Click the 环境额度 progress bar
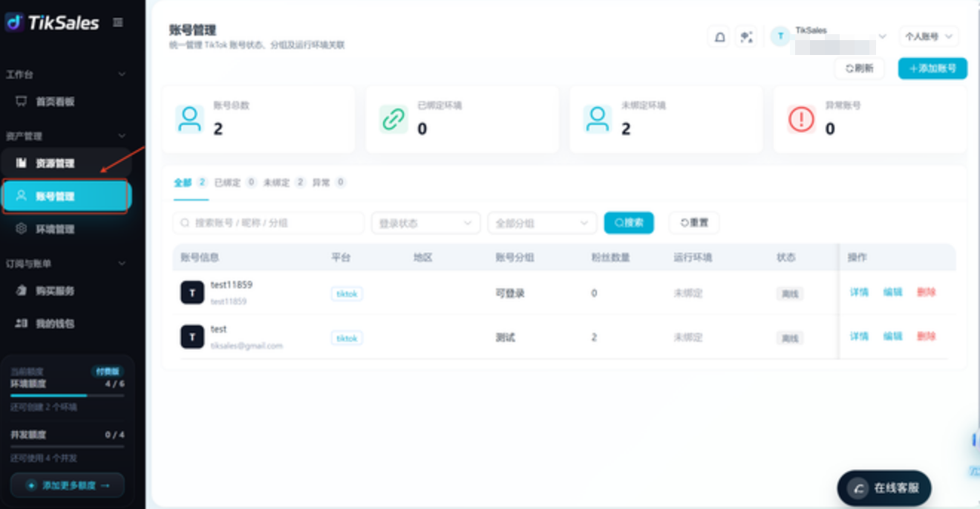Screen dimensions: 980x509 click(x=67, y=395)
